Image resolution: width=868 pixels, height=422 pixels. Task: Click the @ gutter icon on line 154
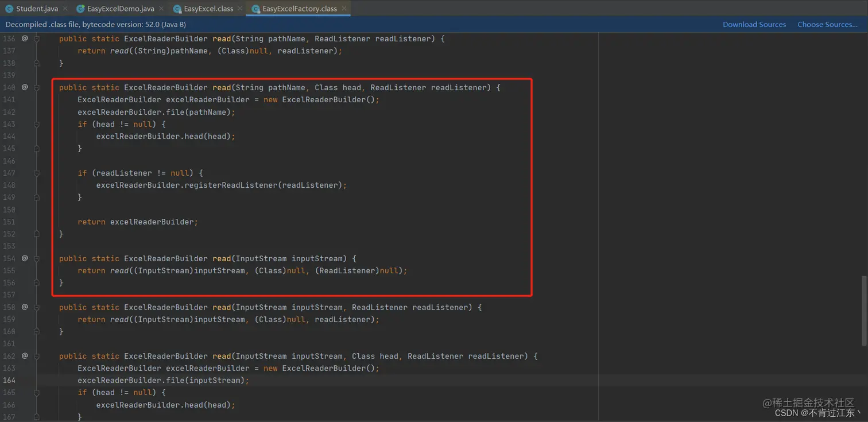[x=25, y=258]
